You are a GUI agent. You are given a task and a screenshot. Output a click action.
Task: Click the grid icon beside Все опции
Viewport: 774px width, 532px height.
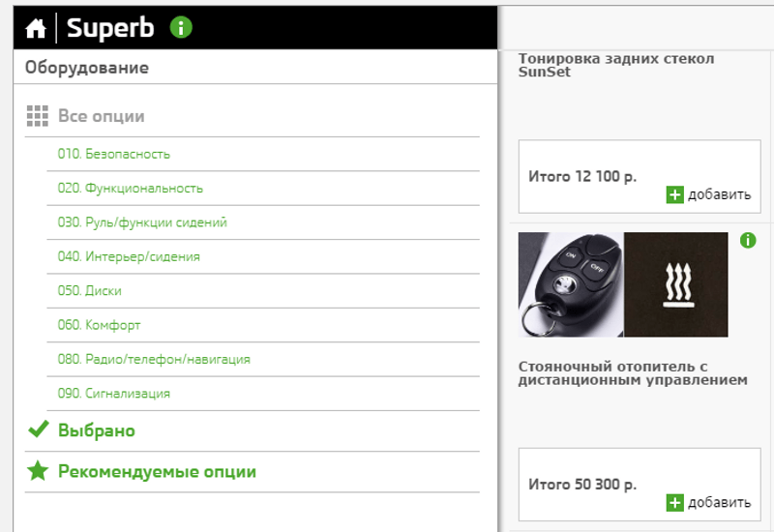pos(38,116)
